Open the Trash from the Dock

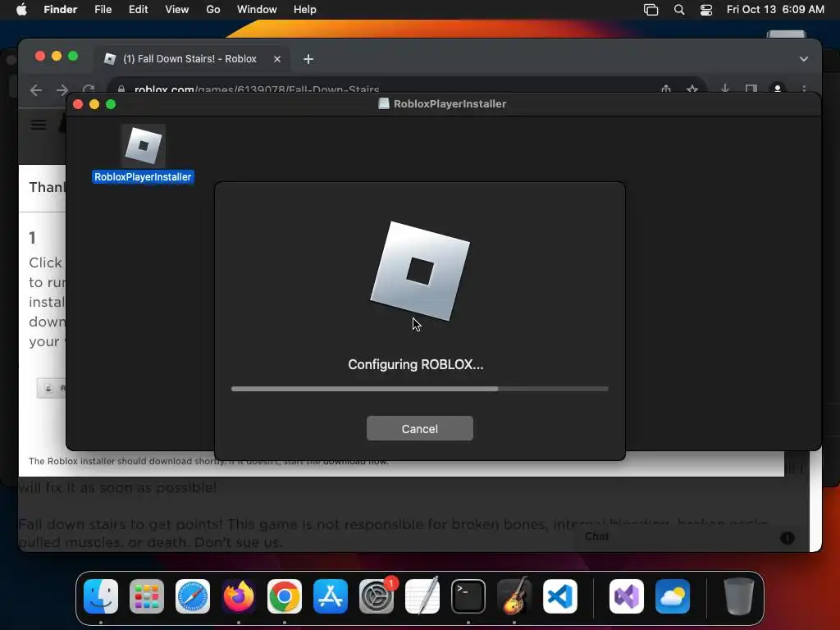739,596
